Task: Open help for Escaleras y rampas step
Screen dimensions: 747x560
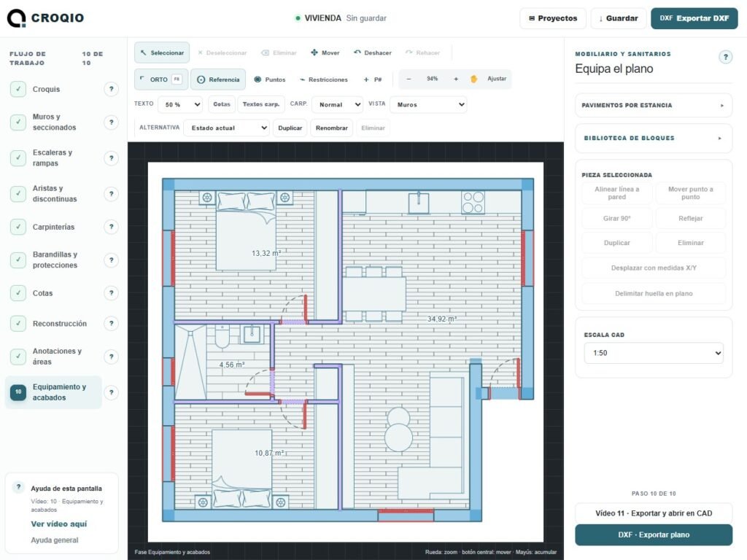Action: [x=111, y=158]
